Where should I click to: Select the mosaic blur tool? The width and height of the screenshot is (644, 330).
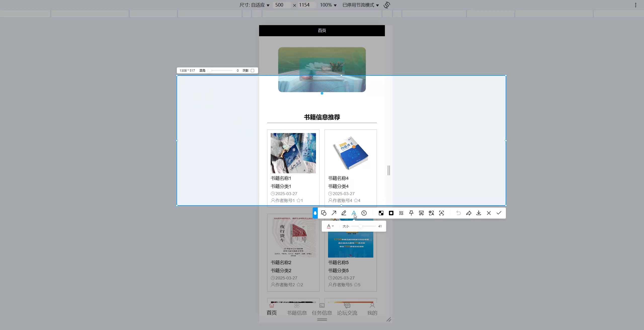(x=381, y=213)
